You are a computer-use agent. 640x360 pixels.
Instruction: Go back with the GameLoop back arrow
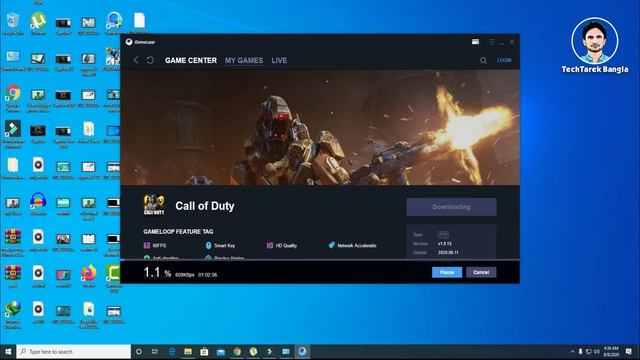coord(136,60)
